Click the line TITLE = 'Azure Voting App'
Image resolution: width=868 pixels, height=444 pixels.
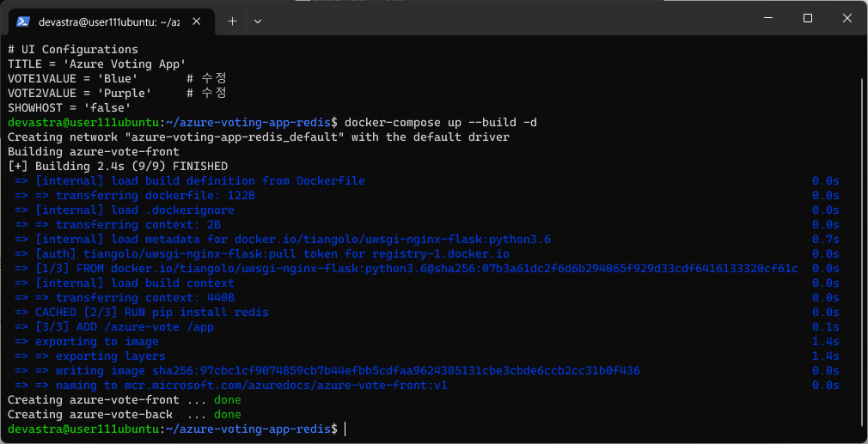click(x=96, y=64)
